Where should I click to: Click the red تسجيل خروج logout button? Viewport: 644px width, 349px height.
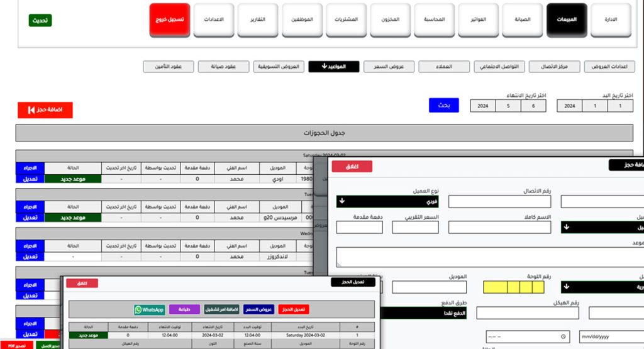click(169, 20)
